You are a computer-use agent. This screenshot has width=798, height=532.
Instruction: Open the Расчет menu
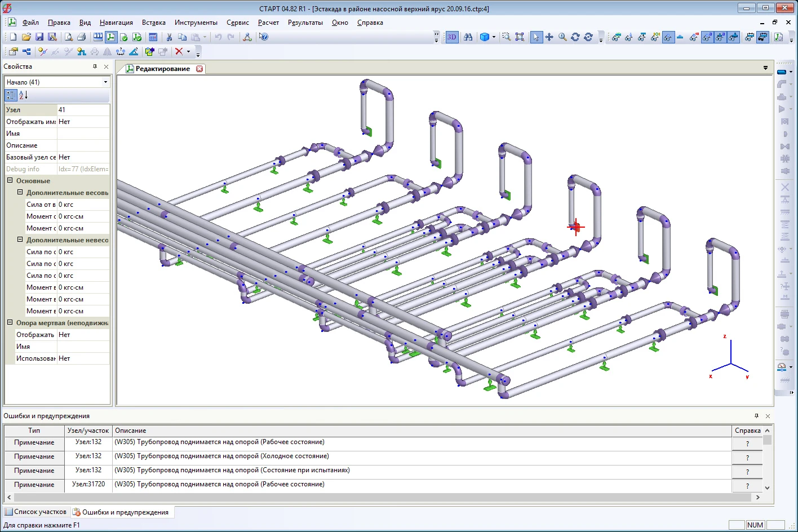[x=268, y=23]
